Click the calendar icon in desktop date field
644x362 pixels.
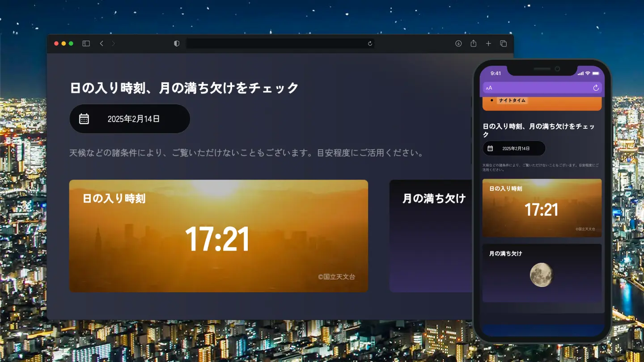tap(84, 119)
